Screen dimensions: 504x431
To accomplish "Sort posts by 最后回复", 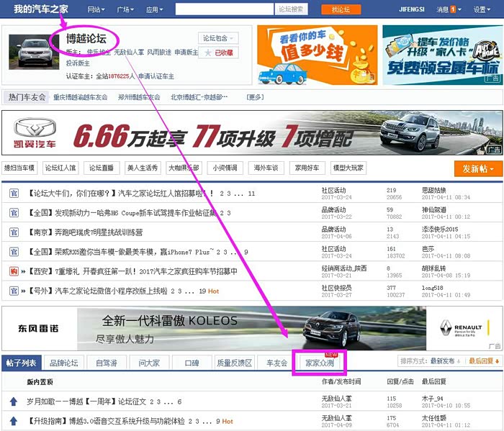I will click(484, 361).
